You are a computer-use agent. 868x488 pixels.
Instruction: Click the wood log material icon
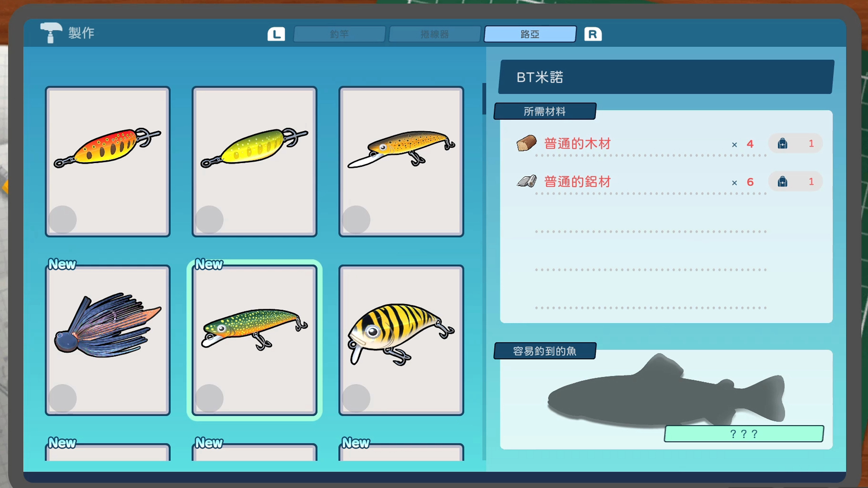(526, 143)
